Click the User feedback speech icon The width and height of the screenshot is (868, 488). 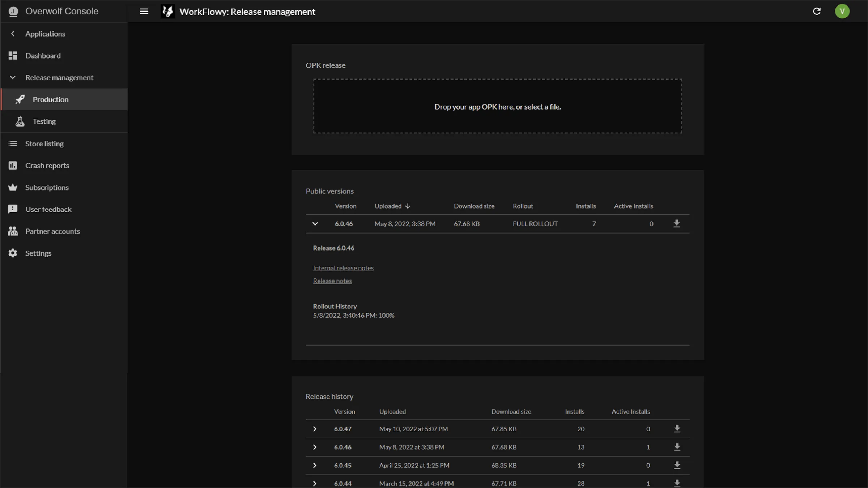[x=13, y=209]
